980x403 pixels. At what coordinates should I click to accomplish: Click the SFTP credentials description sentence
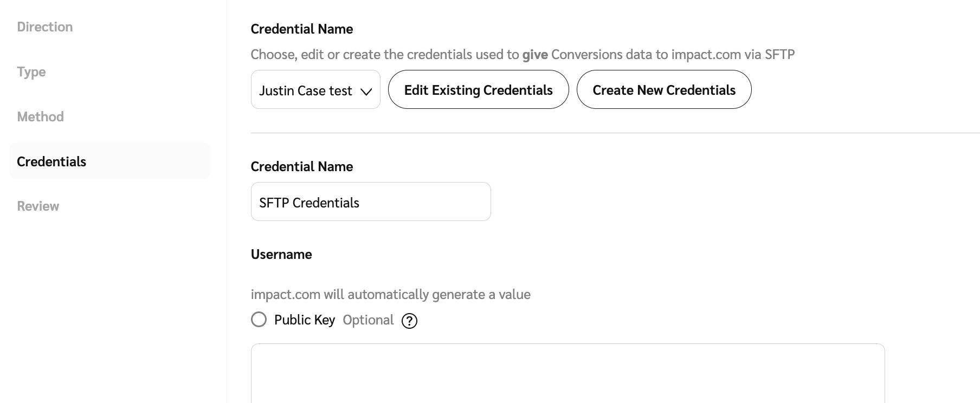pos(523,55)
